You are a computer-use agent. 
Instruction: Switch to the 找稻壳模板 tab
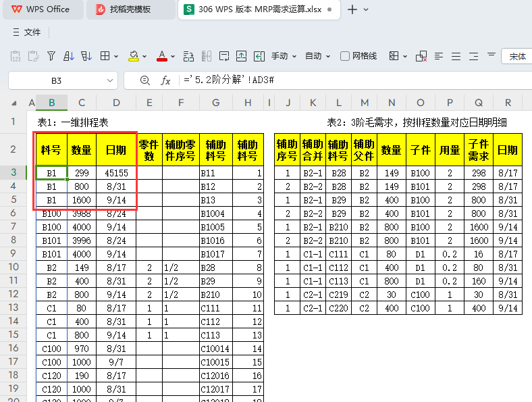130,9
